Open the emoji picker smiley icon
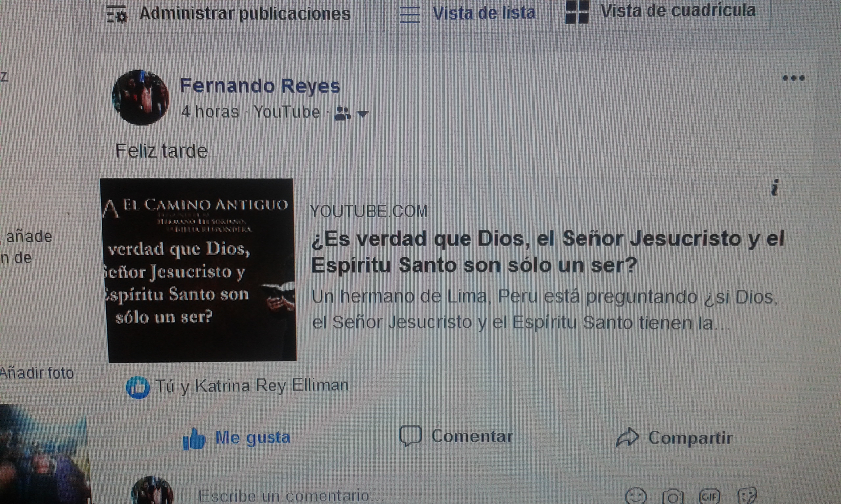 [x=635, y=496]
